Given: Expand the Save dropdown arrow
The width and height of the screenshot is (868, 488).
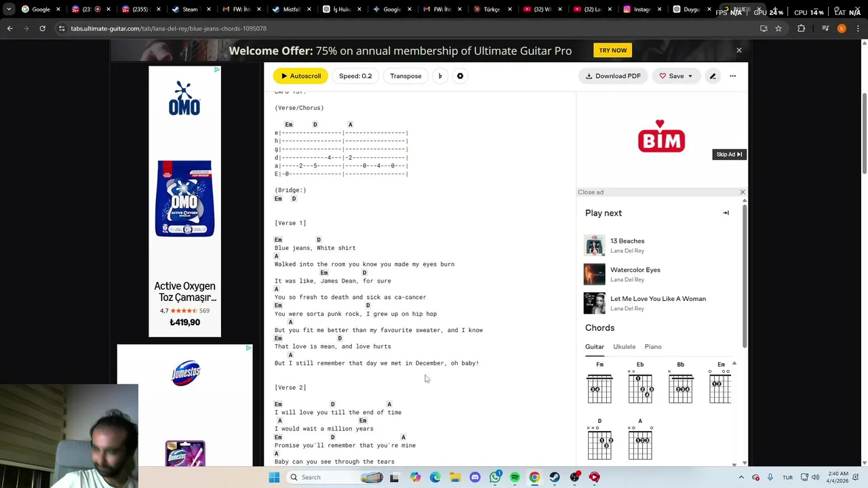Looking at the screenshot, I should [x=690, y=76].
